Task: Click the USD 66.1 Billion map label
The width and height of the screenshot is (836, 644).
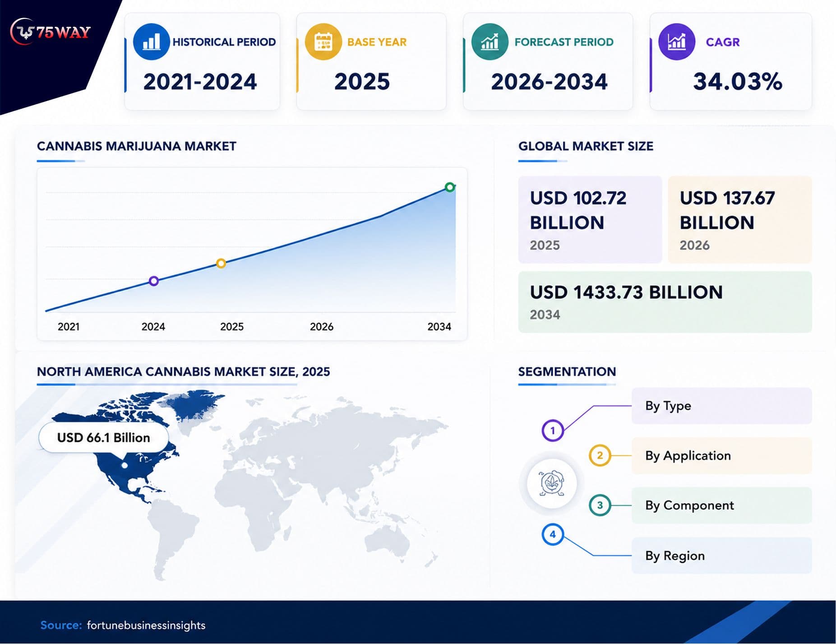Action: coord(104,438)
